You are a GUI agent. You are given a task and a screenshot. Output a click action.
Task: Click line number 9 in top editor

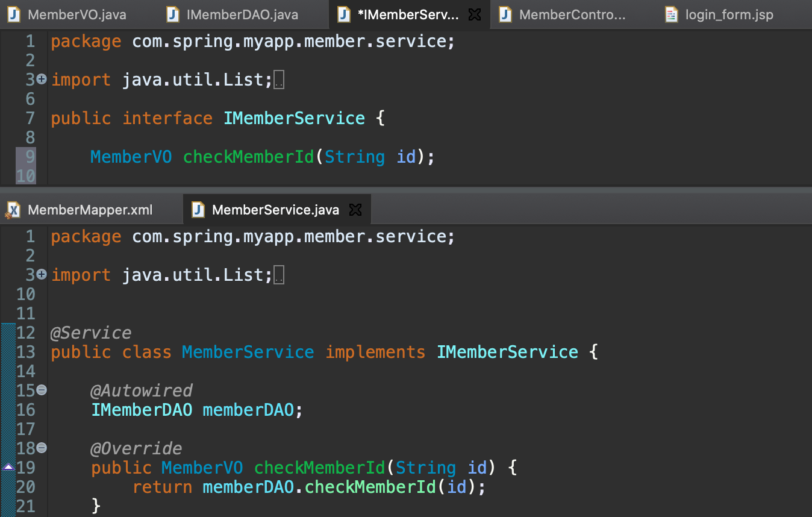point(30,157)
